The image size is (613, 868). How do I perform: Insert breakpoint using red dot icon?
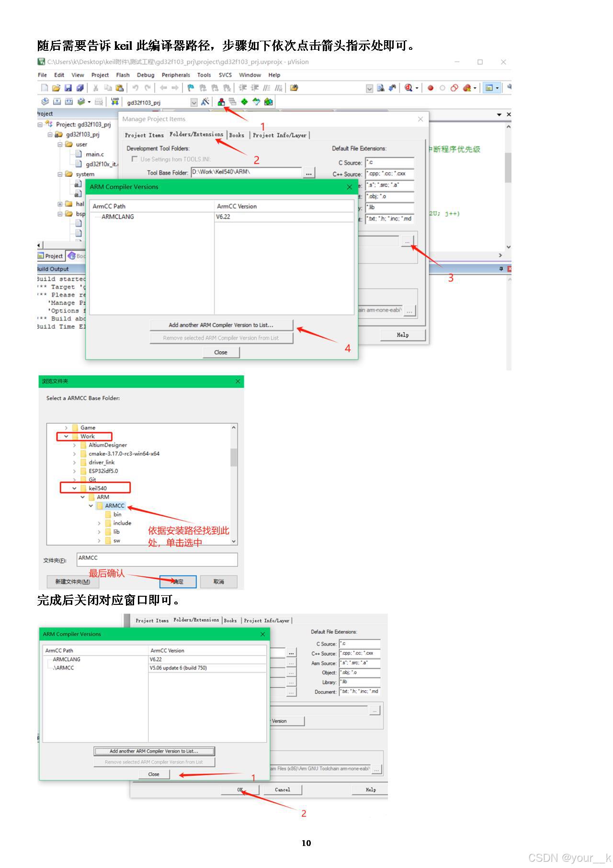[x=431, y=88]
